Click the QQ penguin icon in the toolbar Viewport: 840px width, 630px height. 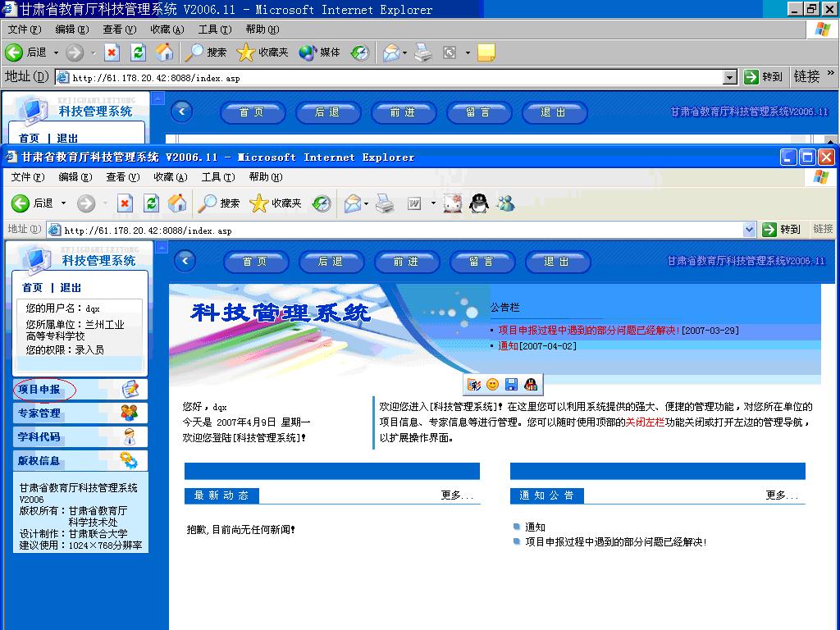click(x=478, y=203)
